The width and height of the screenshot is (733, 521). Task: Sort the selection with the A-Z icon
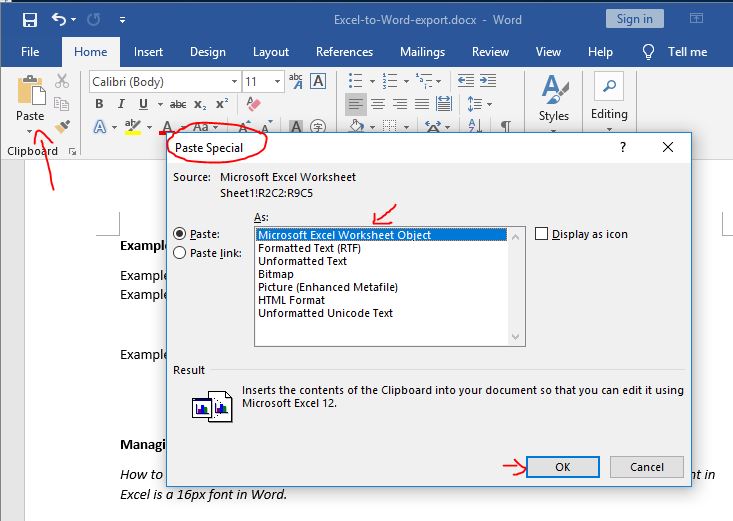click(x=475, y=126)
